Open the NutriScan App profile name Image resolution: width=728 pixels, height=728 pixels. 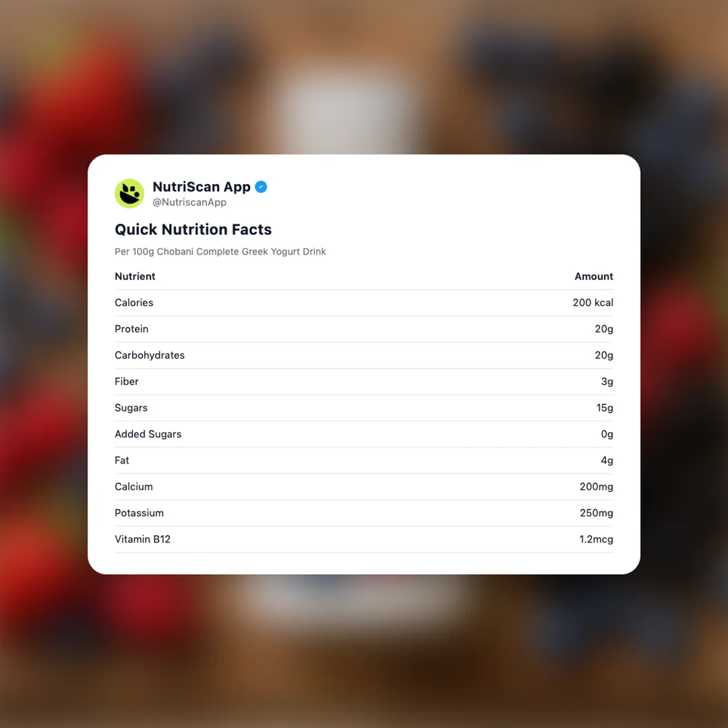202,187
